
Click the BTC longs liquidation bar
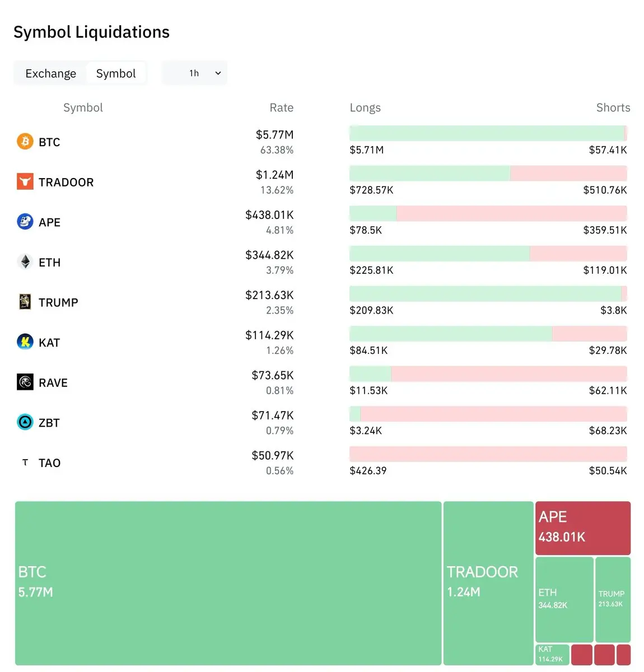486,133
